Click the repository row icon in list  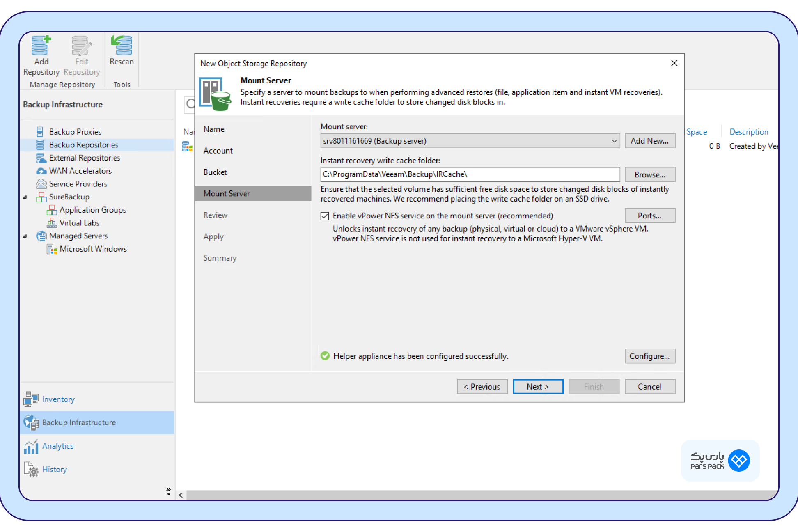(x=187, y=147)
